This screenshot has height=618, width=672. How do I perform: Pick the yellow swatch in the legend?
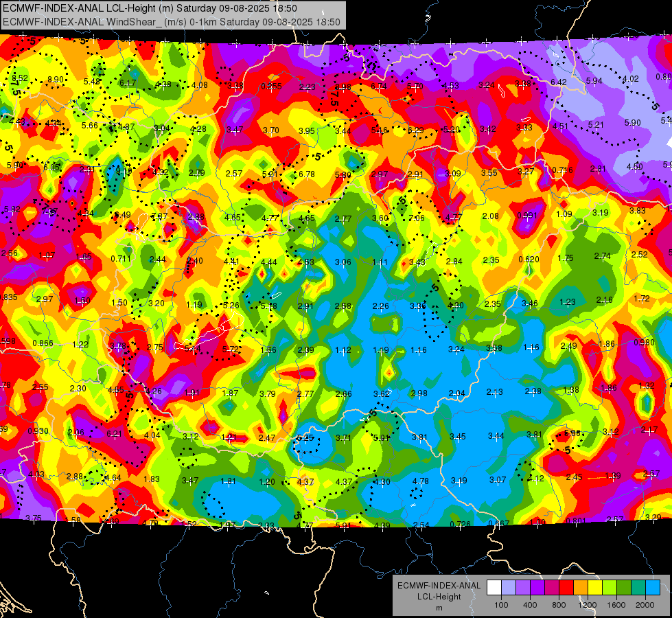click(x=595, y=588)
